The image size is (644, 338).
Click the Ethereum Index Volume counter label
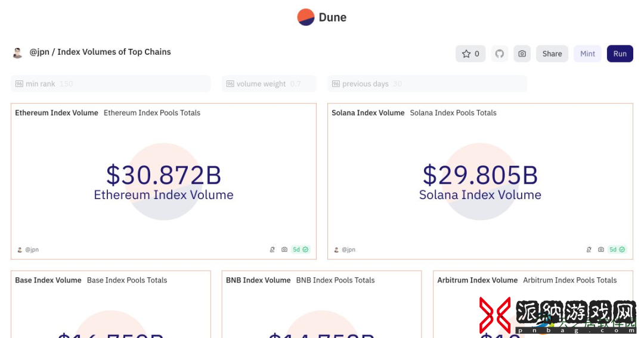tap(164, 195)
